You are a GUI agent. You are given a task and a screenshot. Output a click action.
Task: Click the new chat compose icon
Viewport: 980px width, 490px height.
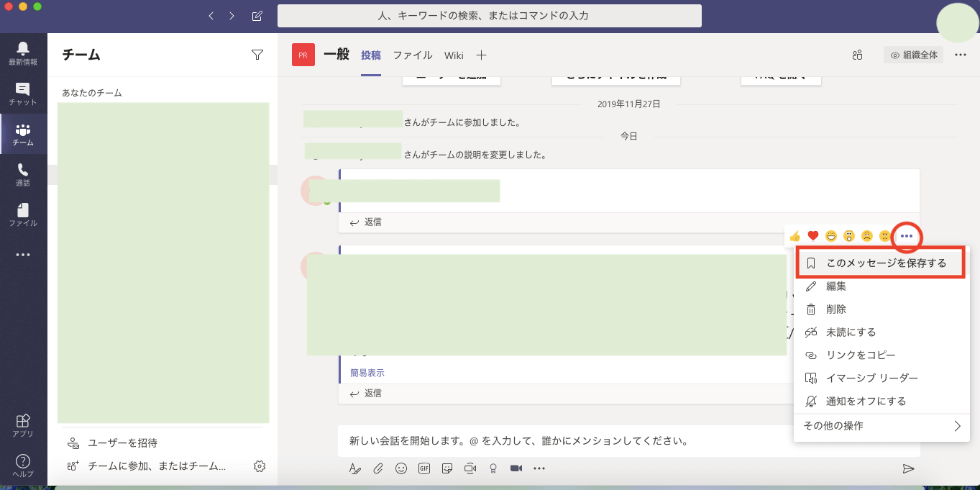pyautogui.click(x=257, y=16)
